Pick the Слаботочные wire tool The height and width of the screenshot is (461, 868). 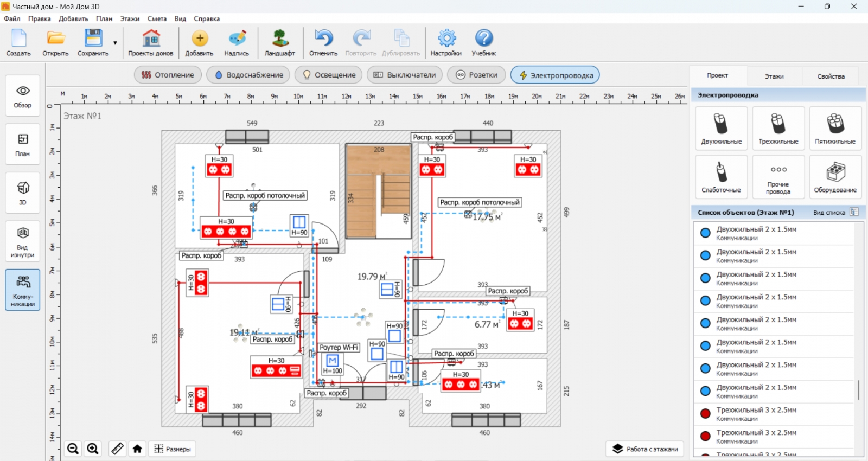pos(721,177)
